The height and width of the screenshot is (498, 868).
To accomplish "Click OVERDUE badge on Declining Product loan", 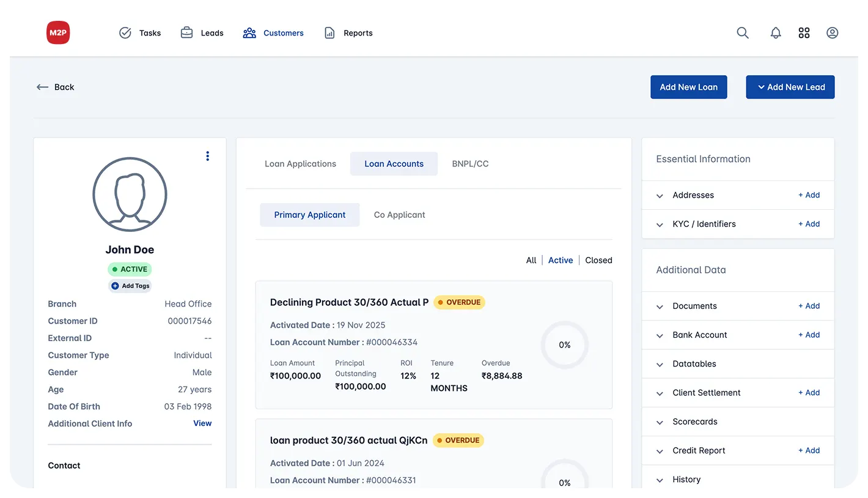I will pyautogui.click(x=459, y=302).
